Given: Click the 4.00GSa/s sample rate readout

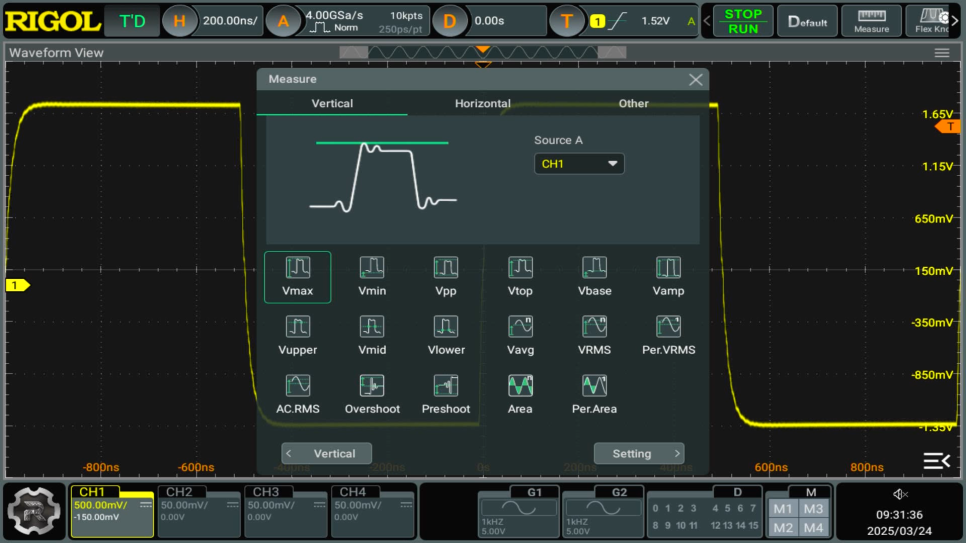Looking at the screenshot, I should point(335,15).
